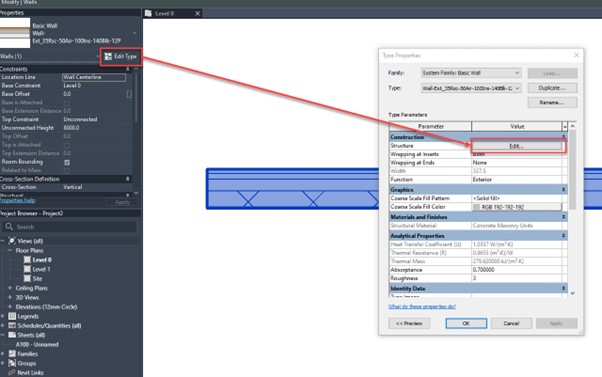
Task: Click the Legends icon in Project Browser
Action: coord(12,316)
